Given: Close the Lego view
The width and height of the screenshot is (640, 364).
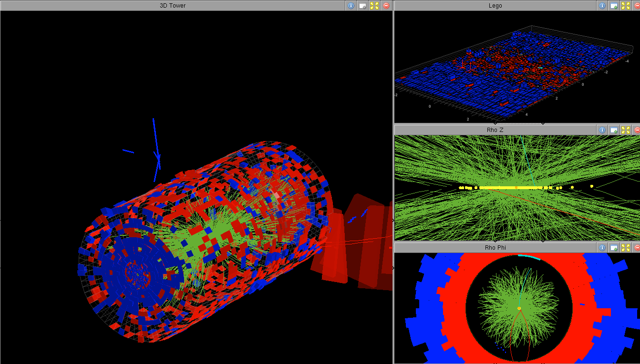Looking at the screenshot, I should click(x=637, y=6).
